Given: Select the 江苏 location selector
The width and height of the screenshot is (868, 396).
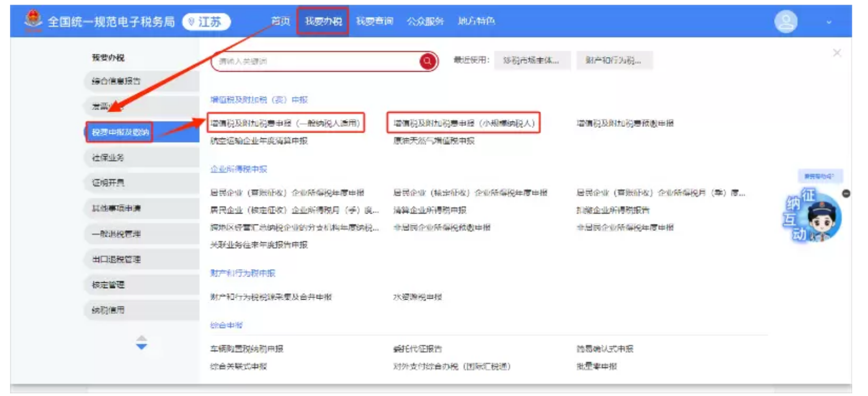Looking at the screenshot, I should (206, 22).
